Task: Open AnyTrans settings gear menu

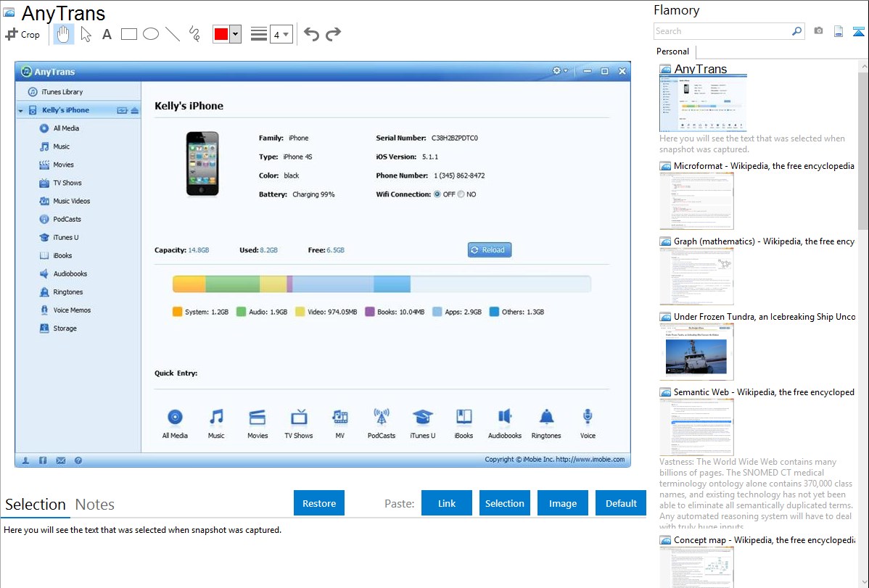Action: [x=559, y=71]
